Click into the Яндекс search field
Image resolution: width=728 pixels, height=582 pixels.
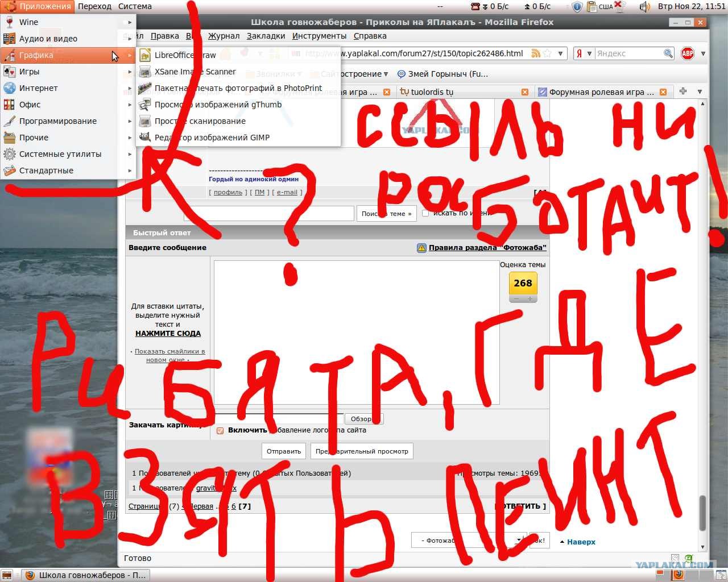[629, 53]
